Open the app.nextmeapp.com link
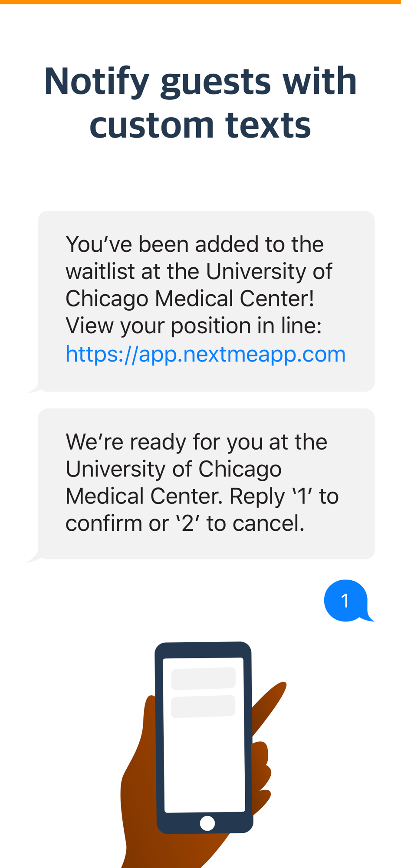Image resolution: width=401 pixels, height=868 pixels. coord(205,354)
